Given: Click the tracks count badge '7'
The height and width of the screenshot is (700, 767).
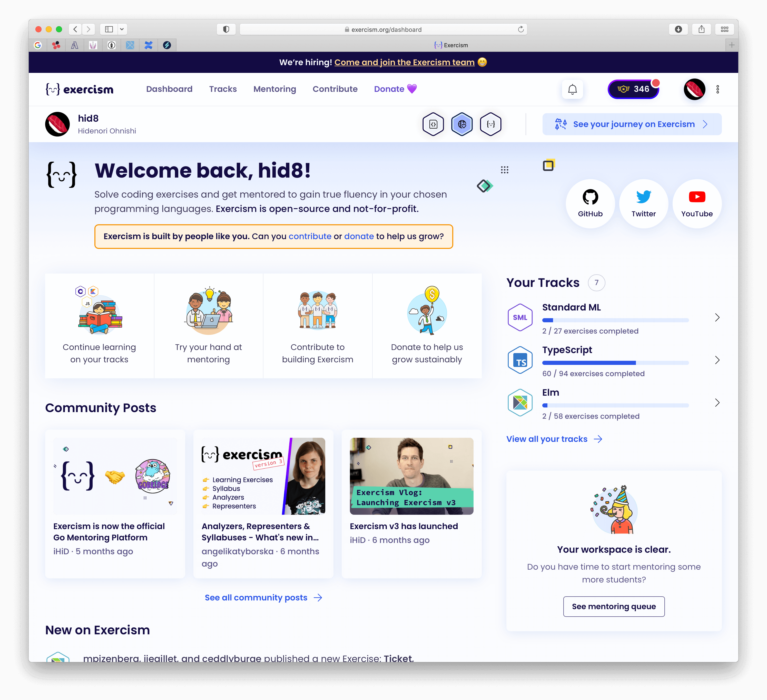Looking at the screenshot, I should click(596, 283).
